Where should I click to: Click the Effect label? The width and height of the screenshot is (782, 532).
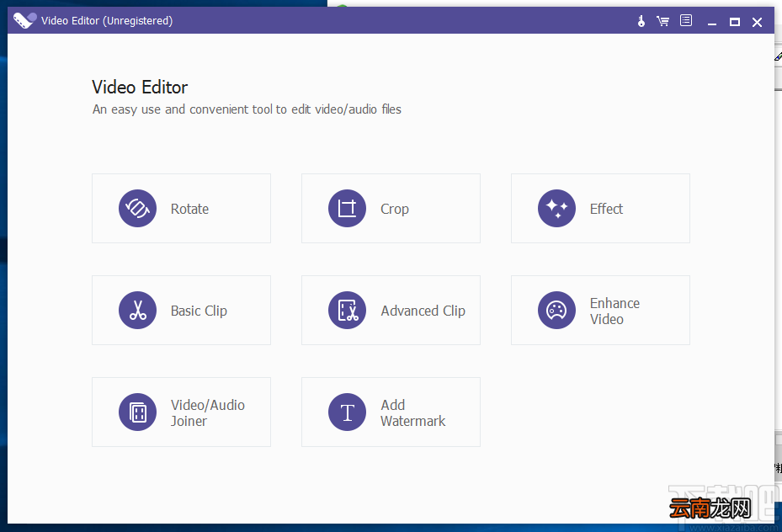click(606, 209)
